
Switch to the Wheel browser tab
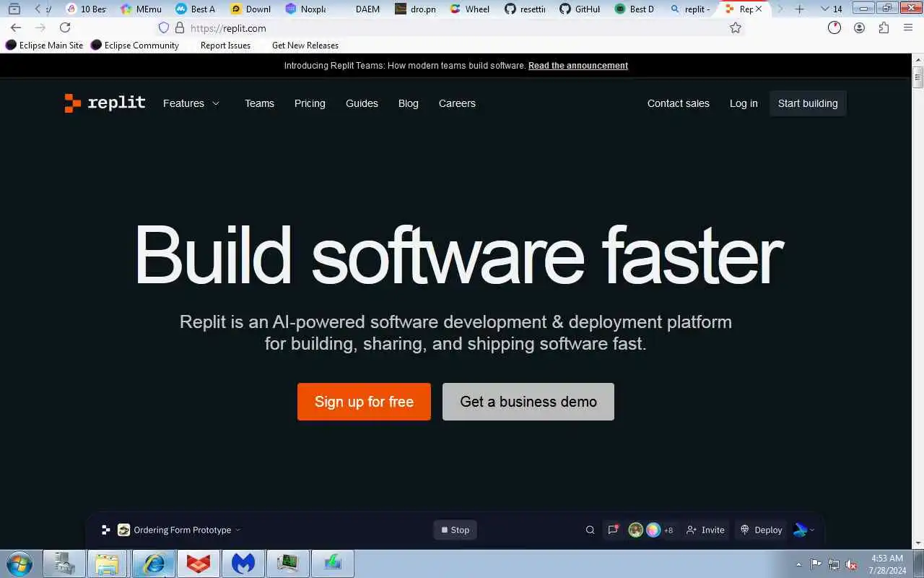(469, 9)
